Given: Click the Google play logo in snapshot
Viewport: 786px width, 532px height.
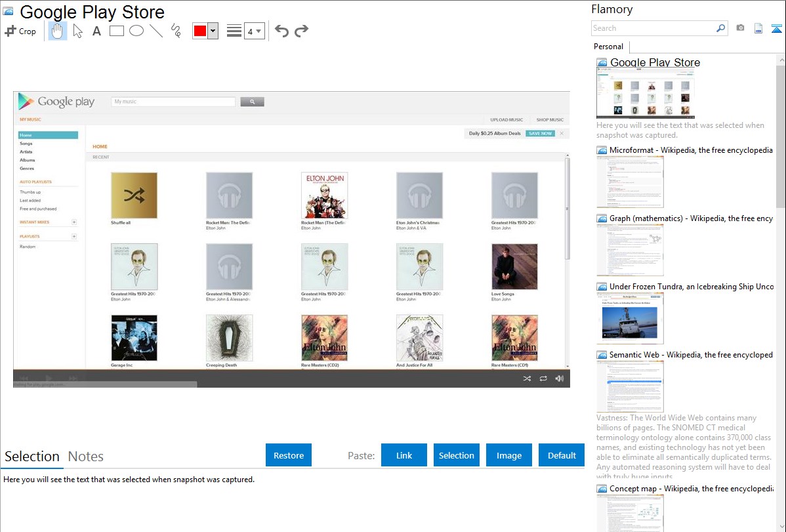Looking at the screenshot, I should point(56,101).
